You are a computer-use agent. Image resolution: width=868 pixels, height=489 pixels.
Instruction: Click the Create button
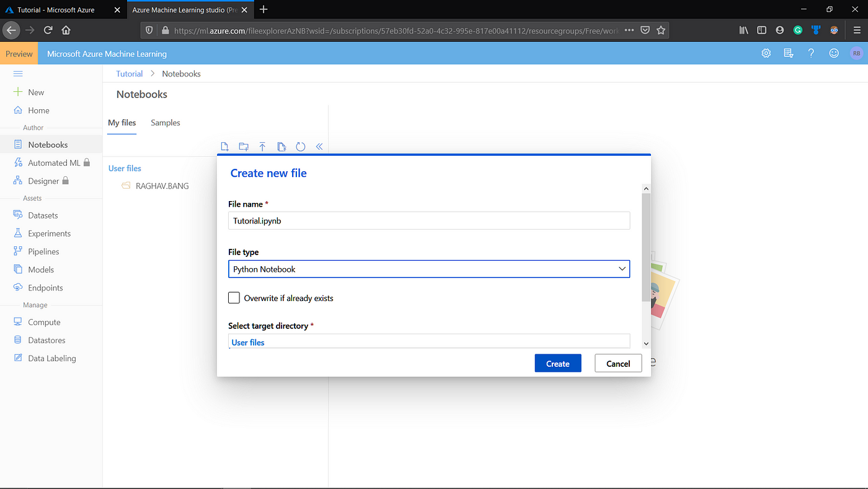[558, 364]
